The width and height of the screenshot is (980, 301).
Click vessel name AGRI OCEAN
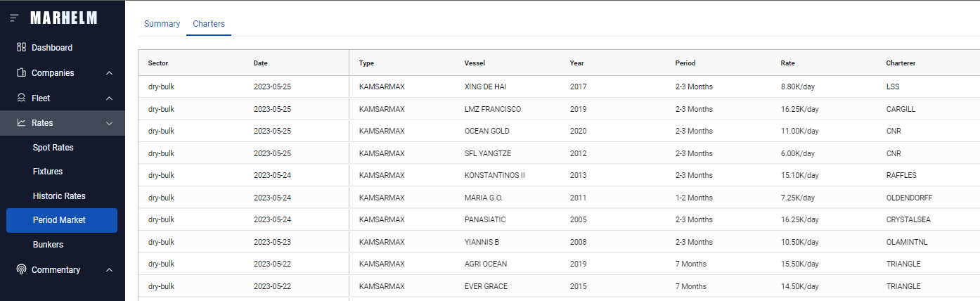(486, 264)
